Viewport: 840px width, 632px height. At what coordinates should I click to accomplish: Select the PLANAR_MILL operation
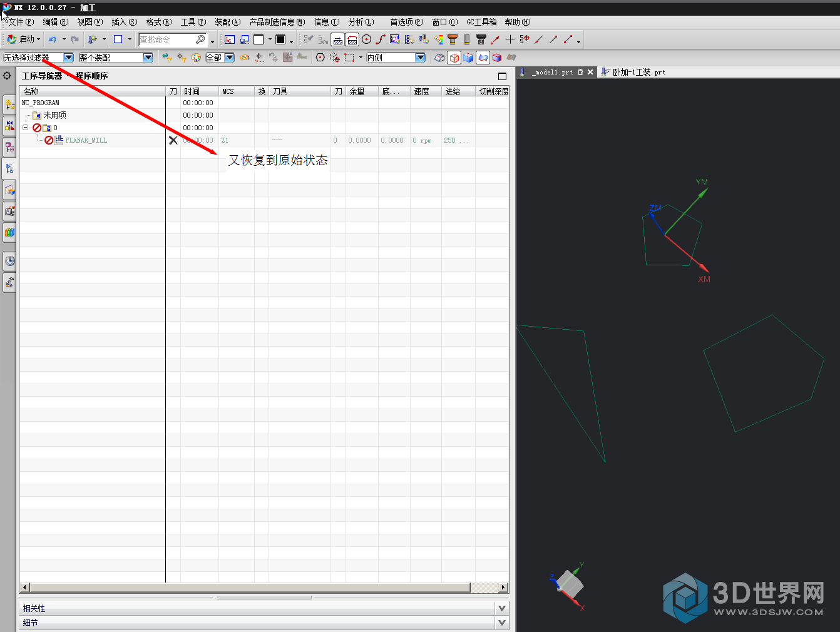(x=86, y=140)
